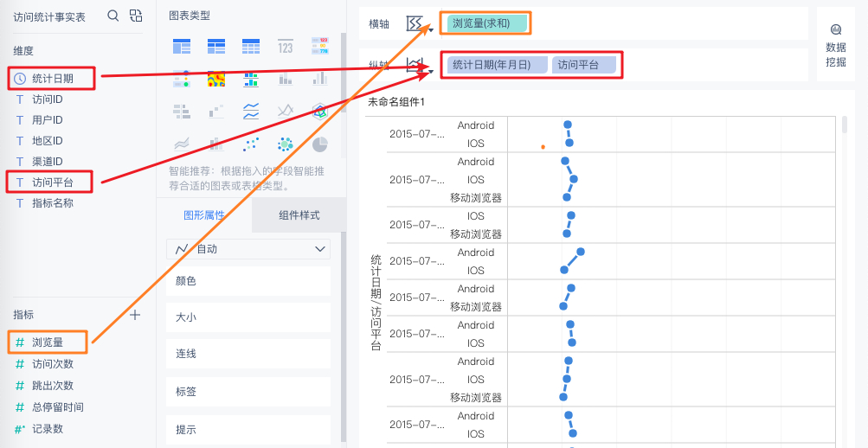
Task: Click the switch data table icon
Action: (x=136, y=16)
